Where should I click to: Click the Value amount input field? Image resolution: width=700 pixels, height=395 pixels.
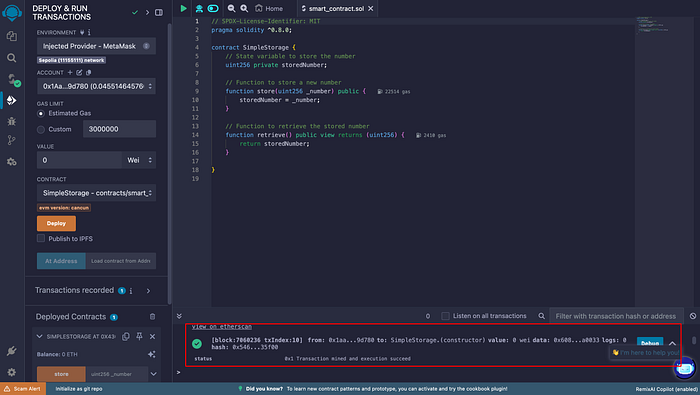[79, 160]
